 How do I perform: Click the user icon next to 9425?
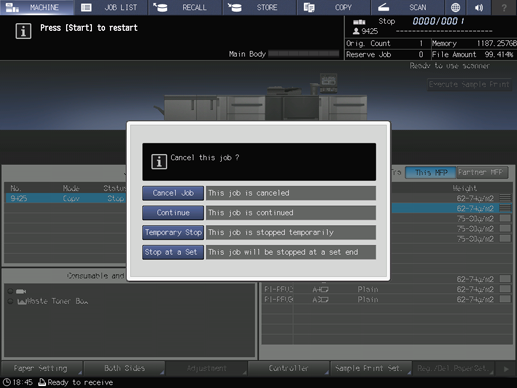pyautogui.click(x=356, y=31)
